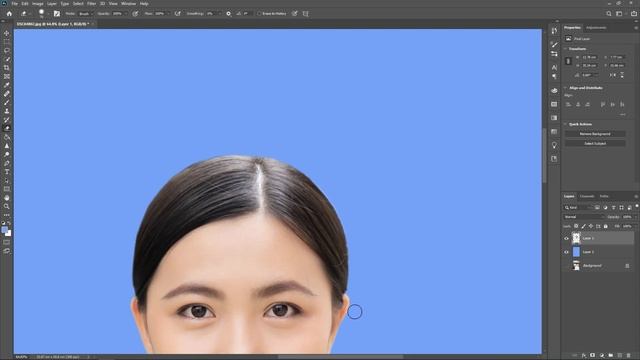Add a layer style with fx icon
The width and height of the screenshot is (640, 360).
click(x=584, y=356)
